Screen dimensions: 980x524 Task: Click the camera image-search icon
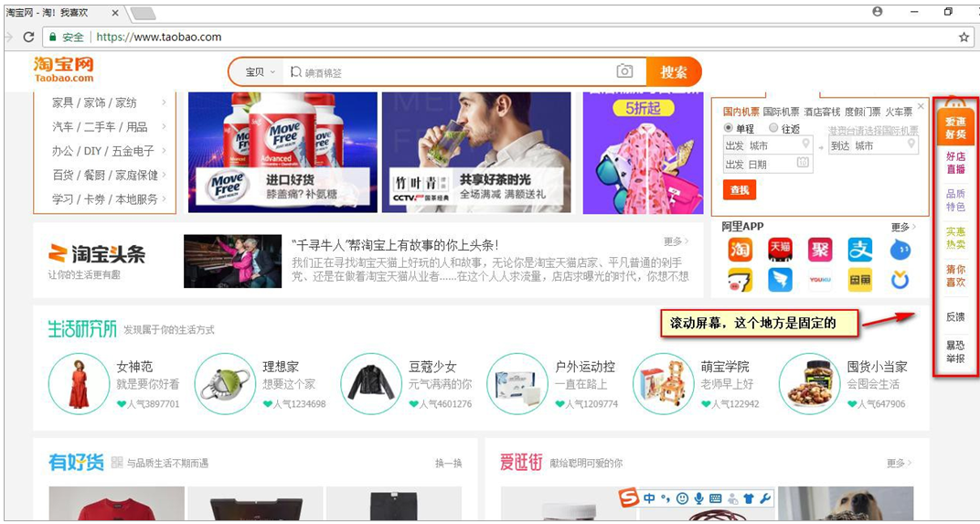pyautogui.click(x=624, y=71)
